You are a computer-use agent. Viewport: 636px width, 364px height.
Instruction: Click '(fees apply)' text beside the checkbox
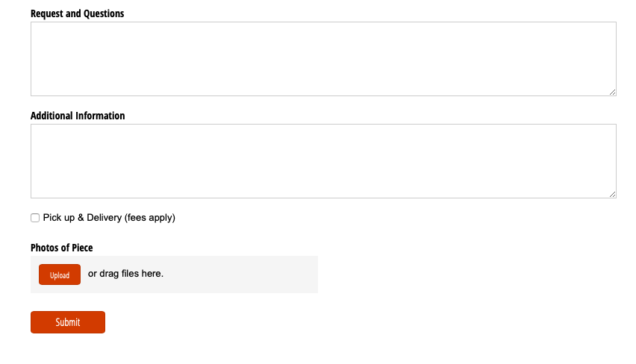(x=150, y=218)
